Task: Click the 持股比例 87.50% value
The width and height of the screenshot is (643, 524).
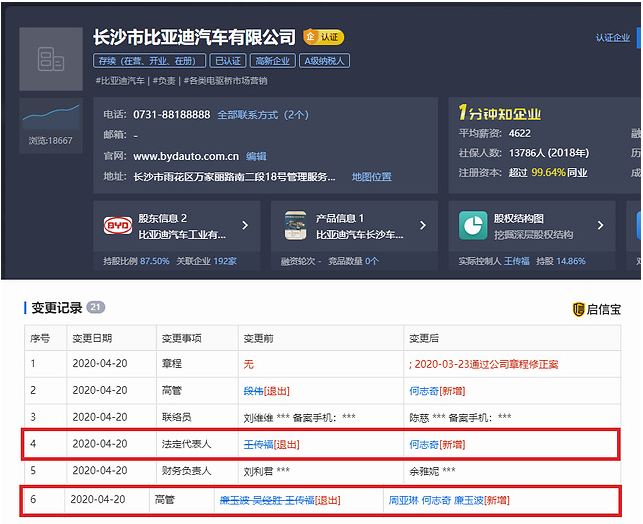Action: [x=155, y=261]
